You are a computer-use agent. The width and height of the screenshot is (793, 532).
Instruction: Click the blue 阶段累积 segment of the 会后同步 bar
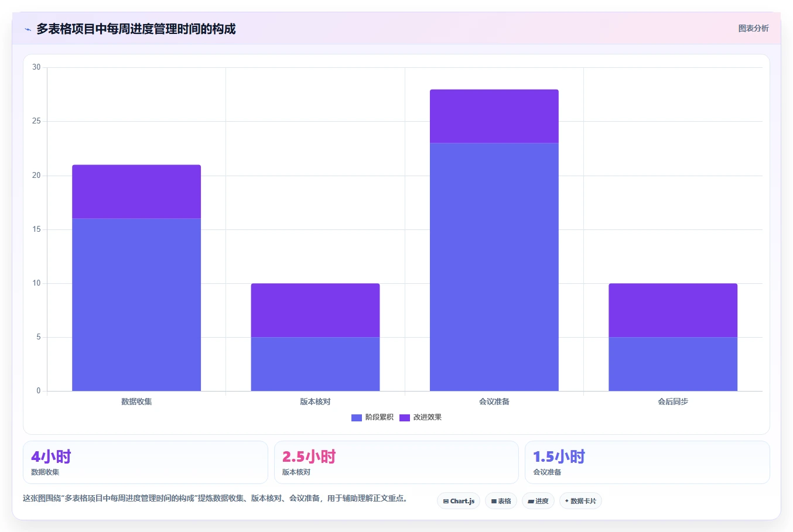coord(673,364)
